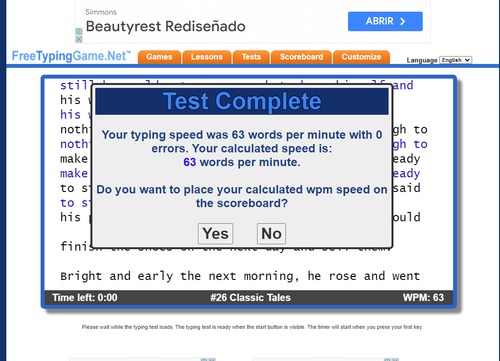Click the Simmons advertiser label

click(101, 12)
